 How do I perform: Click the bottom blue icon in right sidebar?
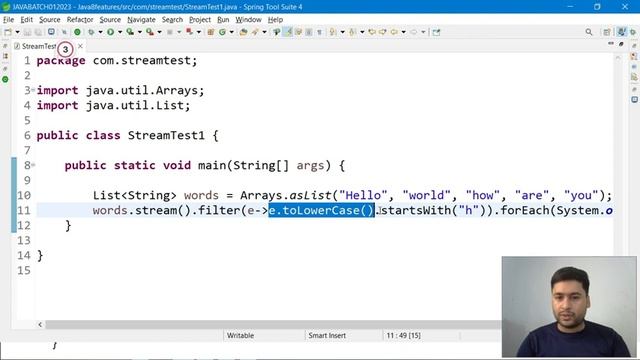[634, 99]
